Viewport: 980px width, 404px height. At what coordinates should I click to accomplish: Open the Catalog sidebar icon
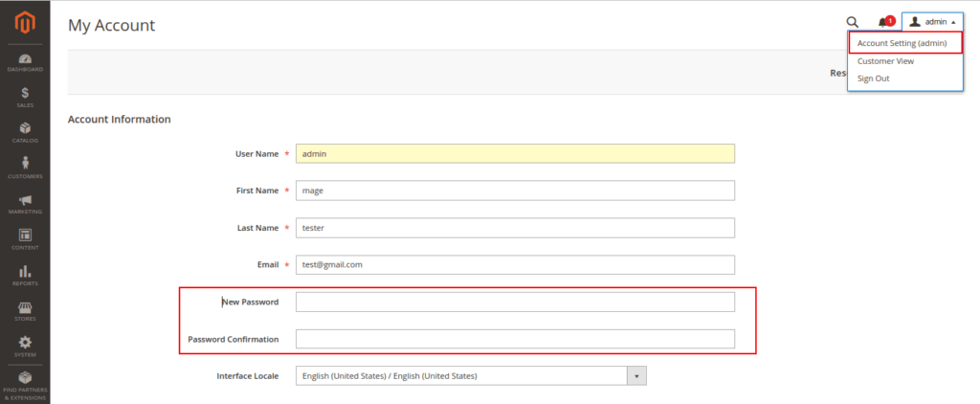(25, 132)
